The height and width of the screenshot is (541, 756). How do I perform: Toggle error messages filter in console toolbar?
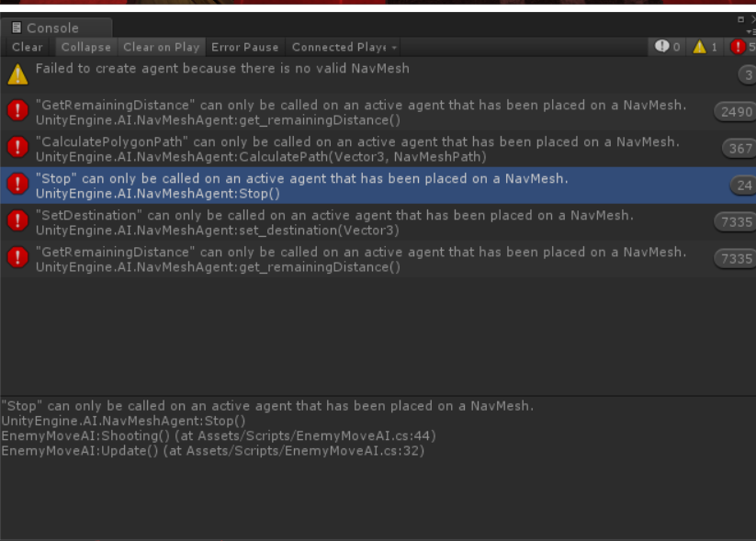741,47
